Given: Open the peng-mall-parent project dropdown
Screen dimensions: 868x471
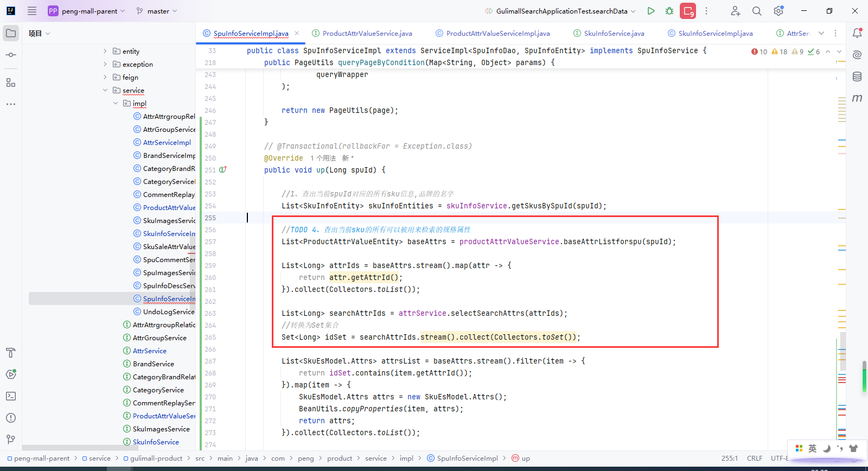Looking at the screenshot, I should (x=87, y=11).
